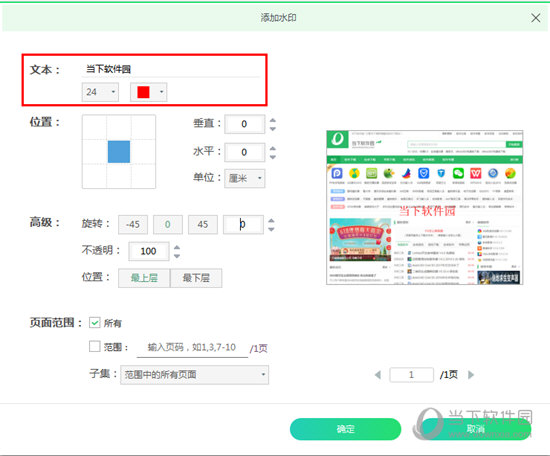Cancel with the 取消 button
The width and height of the screenshot is (550, 456).
tap(476, 429)
